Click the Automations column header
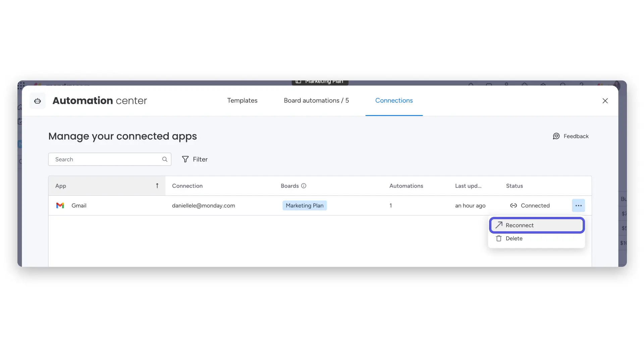The image size is (644, 362). coord(406,186)
